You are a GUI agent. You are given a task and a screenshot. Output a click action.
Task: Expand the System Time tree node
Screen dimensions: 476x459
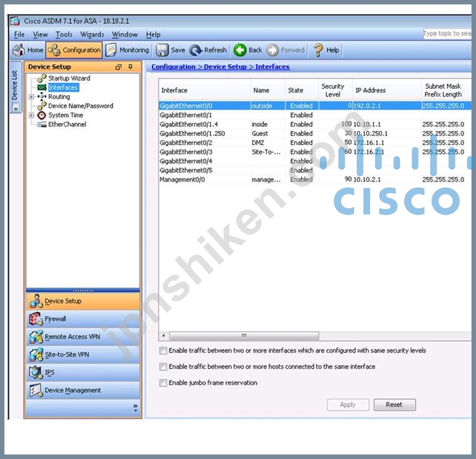coord(31,115)
